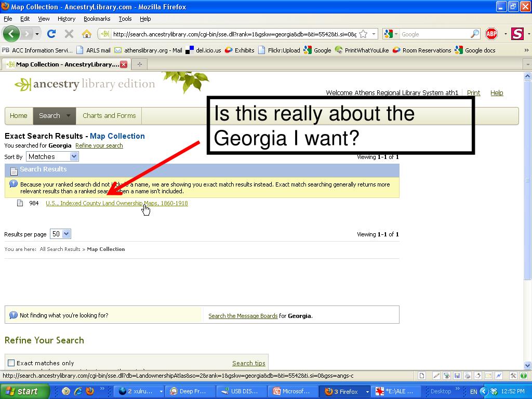Screen dimensions: 532x399
Task: Go to the Home page icon
Action: (87, 34)
